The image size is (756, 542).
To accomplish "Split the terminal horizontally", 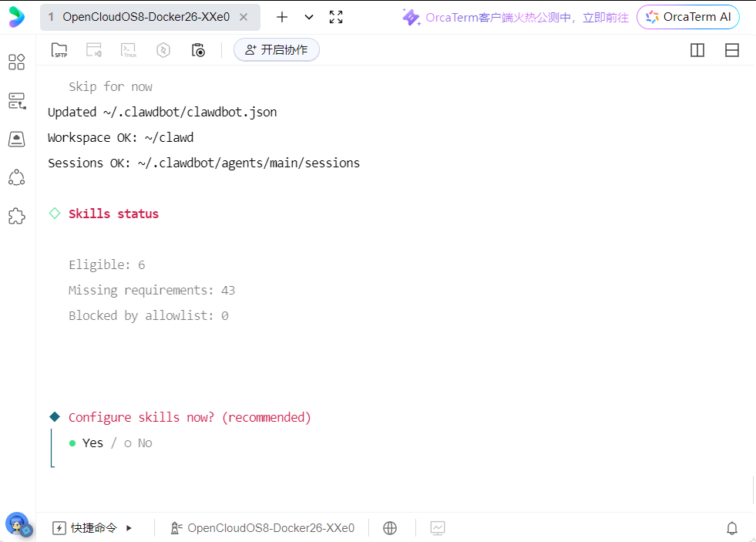I will (x=732, y=50).
